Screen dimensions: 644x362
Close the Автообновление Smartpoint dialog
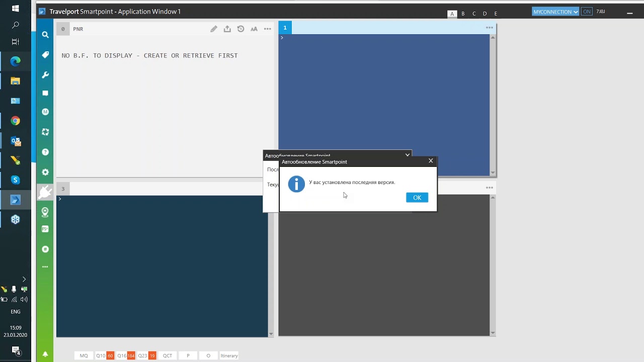431,161
